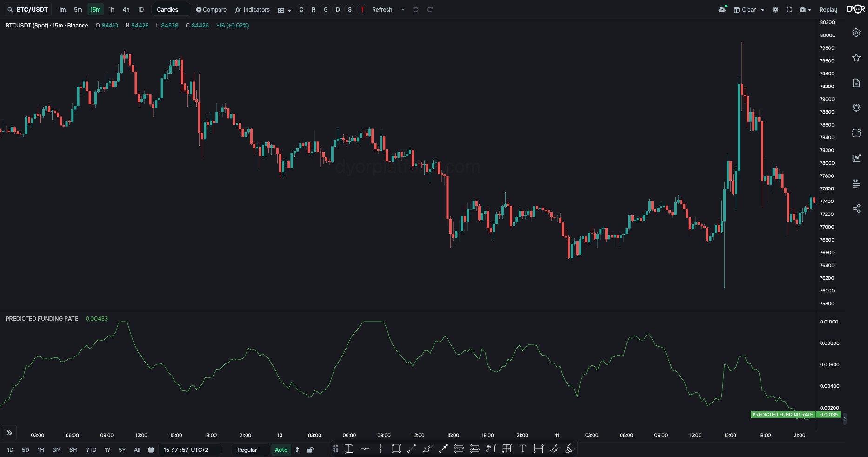Image resolution: width=868 pixels, height=457 pixels.
Task: Switch to the 1h timeframe
Action: pyautogui.click(x=112, y=10)
